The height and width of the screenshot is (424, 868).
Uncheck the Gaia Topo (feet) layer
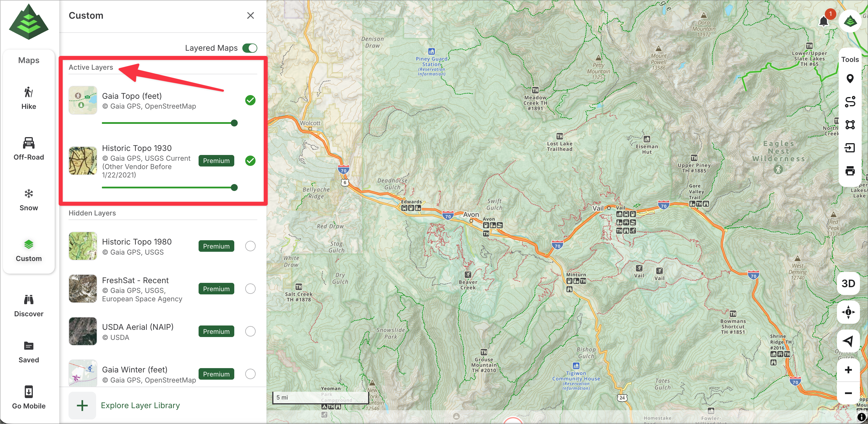click(x=250, y=100)
